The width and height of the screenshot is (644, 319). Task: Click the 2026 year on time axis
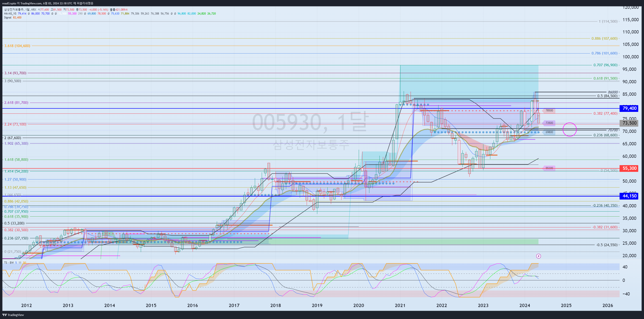[x=608, y=305]
